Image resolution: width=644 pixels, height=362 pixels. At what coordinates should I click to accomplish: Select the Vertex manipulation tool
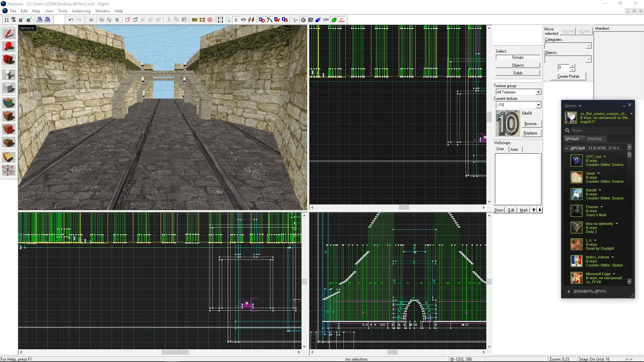tap(9, 170)
